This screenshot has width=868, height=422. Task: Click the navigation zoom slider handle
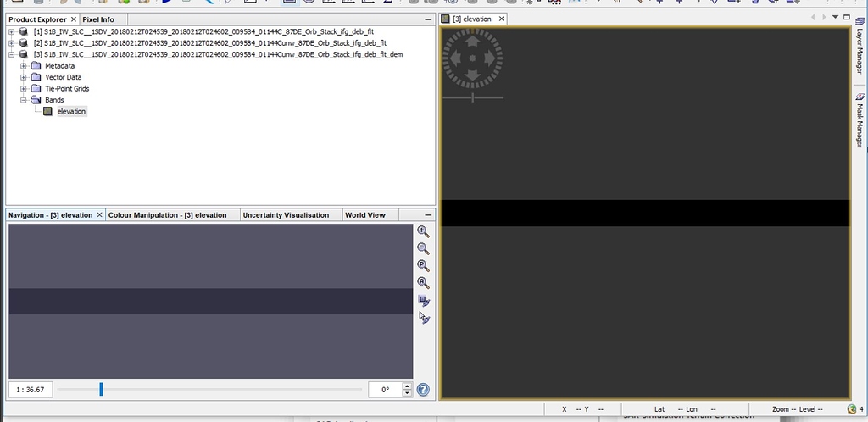101,389
